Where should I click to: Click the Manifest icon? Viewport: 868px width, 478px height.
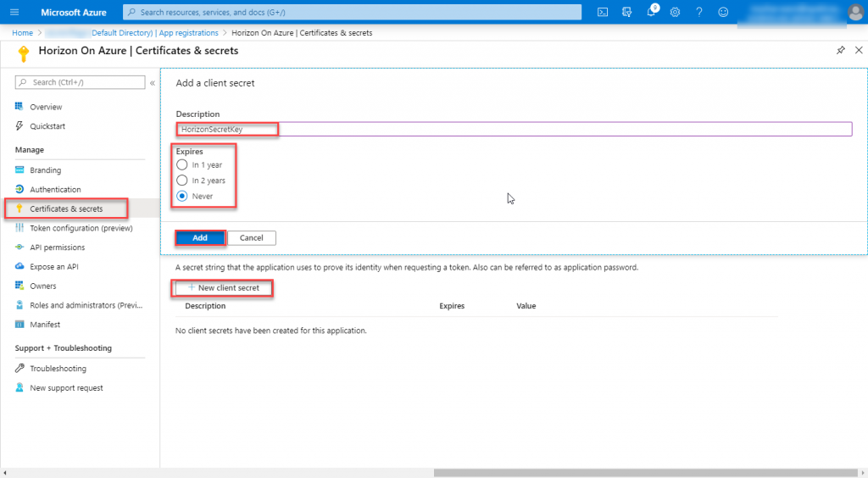19,325
